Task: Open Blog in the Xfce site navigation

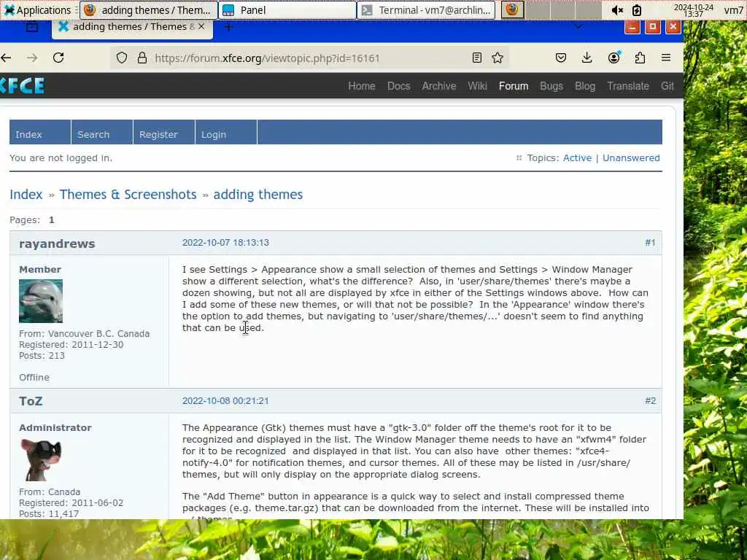Action: pos(585,86)
